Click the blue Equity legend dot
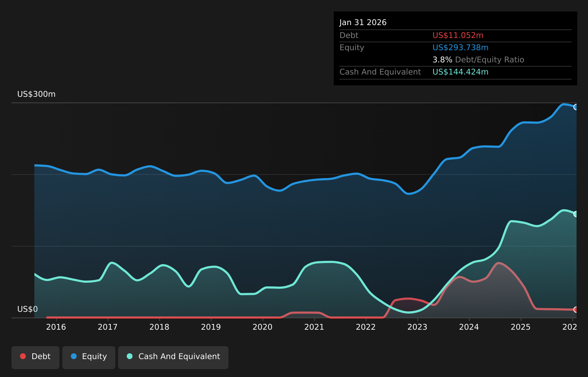 [x=74, y=356]
